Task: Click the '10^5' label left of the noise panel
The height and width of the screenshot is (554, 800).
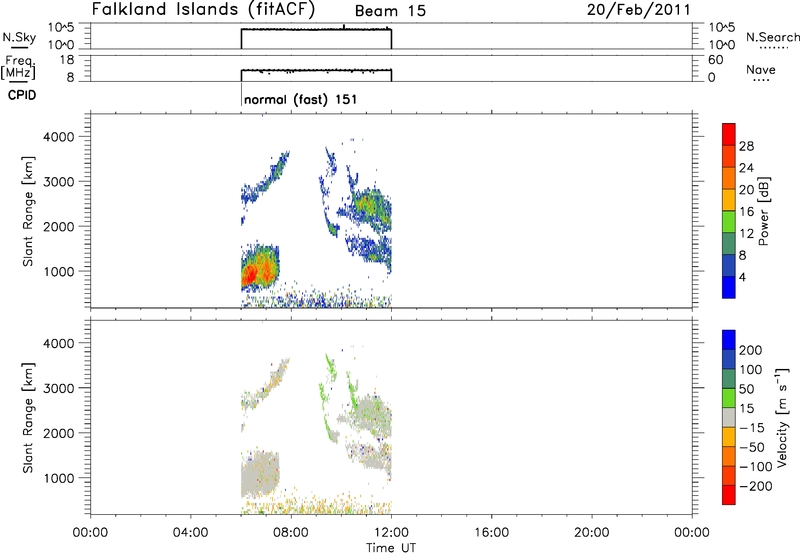Action: [61, 27]
